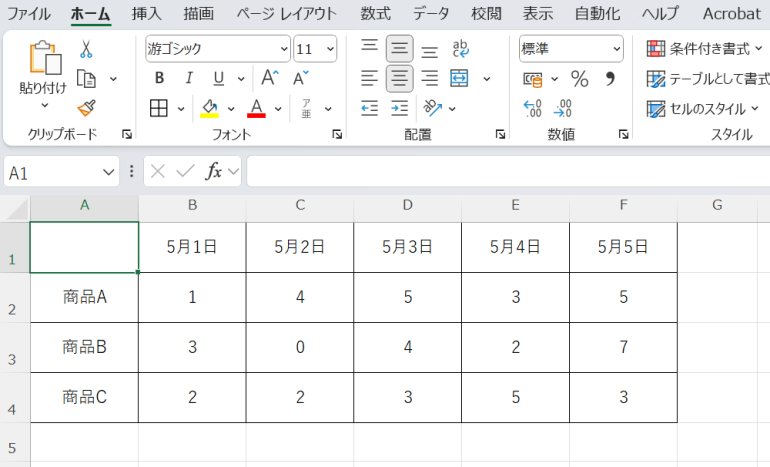Apply Comma style format

[610, 79]
